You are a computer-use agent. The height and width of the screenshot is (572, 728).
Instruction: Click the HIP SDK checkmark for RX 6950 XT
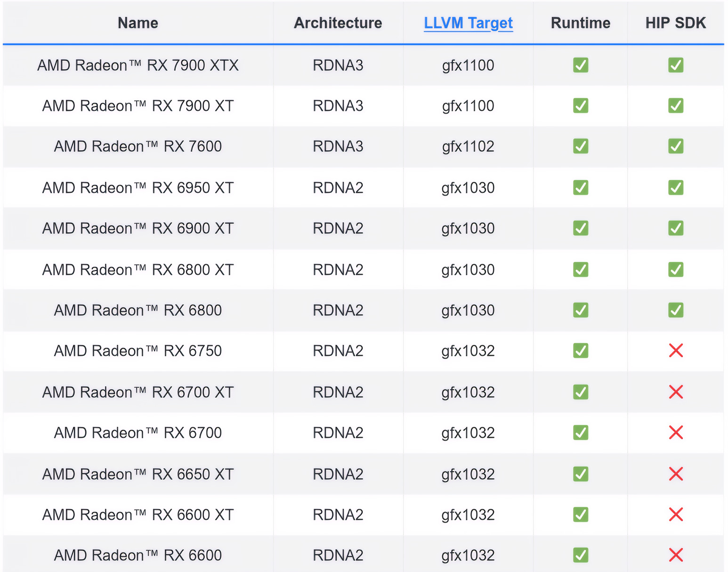676,188
